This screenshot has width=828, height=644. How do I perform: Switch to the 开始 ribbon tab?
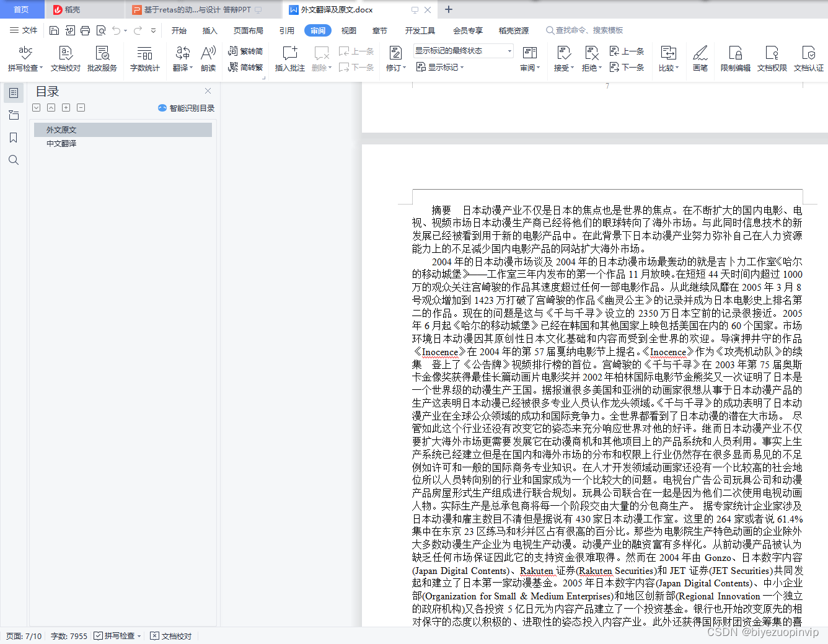pyautogui.click(x=179, y=30)
